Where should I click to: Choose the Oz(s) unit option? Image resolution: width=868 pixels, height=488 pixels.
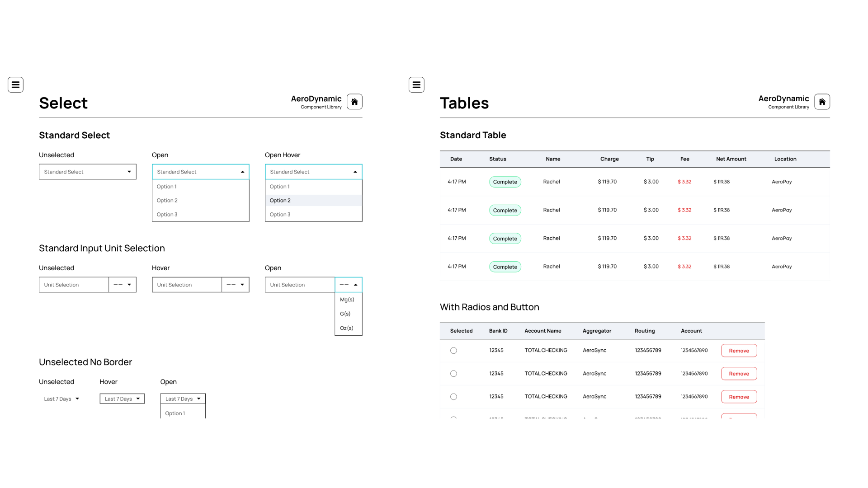pyautogui.click(x=346, y=328)
